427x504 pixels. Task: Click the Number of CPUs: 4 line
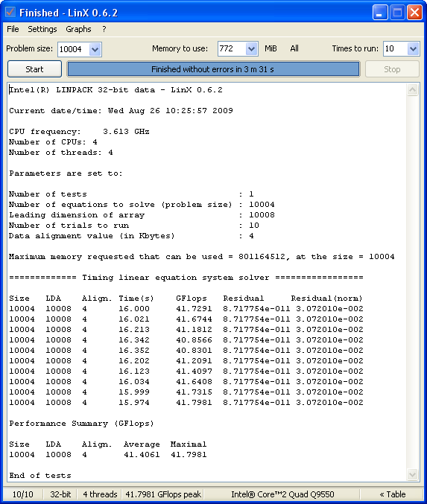[53, 141]
